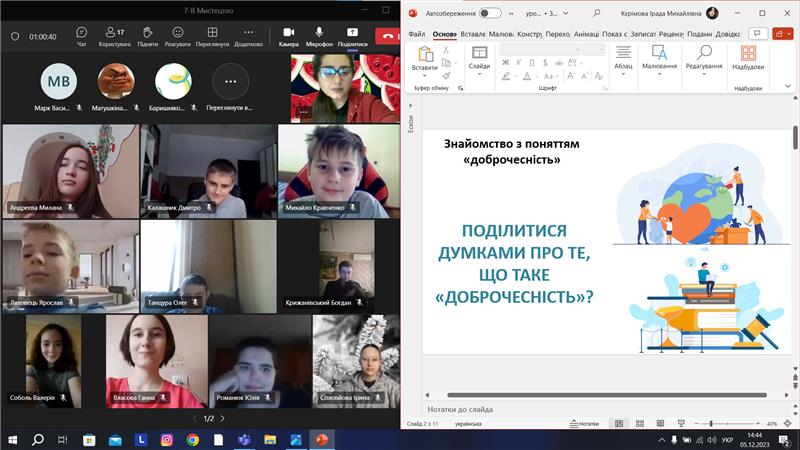Toggle the AutoSave (Автозбереження) switch
Viewport: 800px width, 450px height.
tap(490, 13)
